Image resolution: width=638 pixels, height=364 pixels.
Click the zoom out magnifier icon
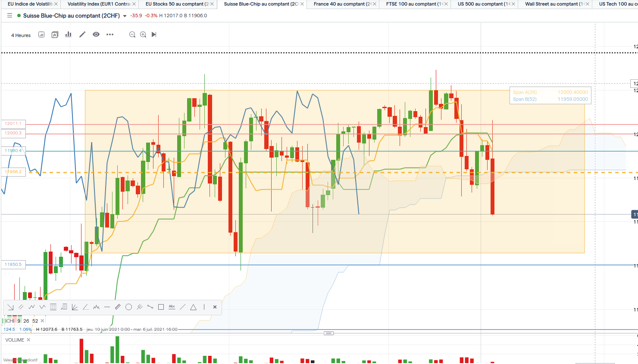pos(132,34)
